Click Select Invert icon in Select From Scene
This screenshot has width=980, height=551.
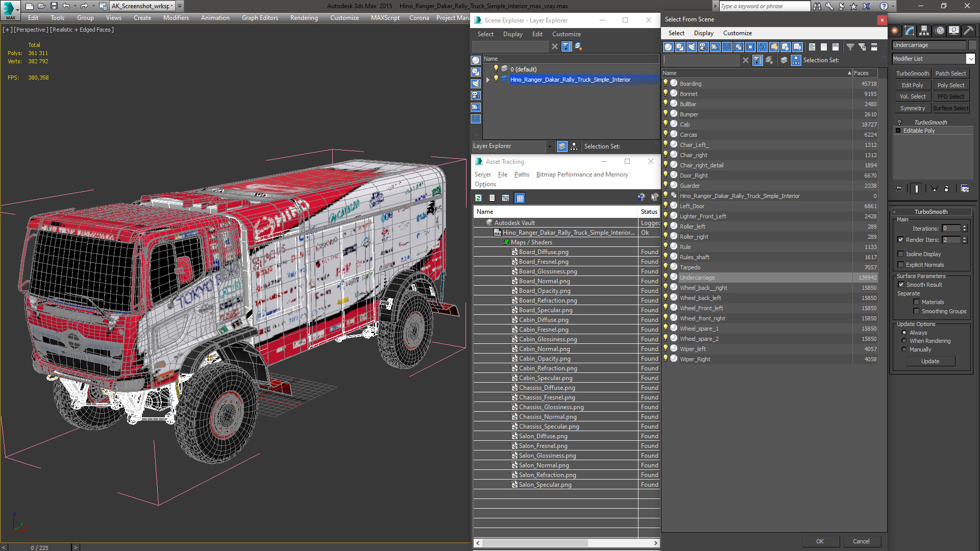pos(836,47)
